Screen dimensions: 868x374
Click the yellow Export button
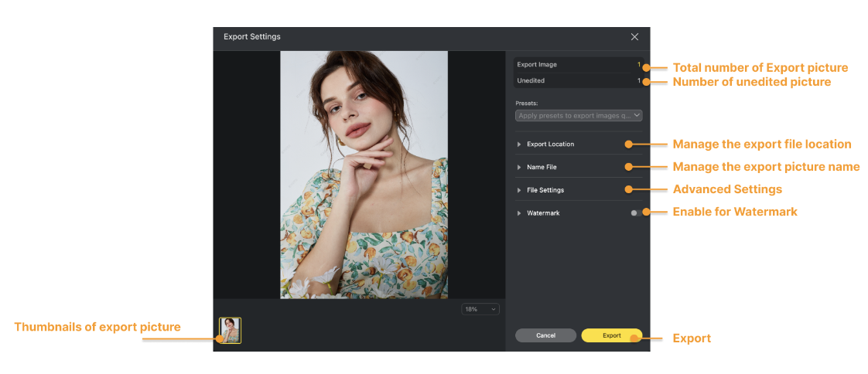(612, 335)
